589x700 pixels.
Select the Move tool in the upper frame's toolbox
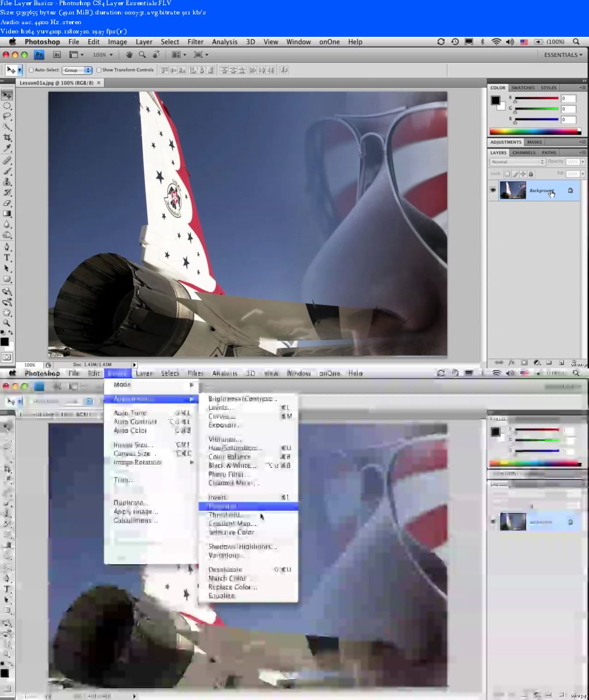[x=7, y=95]
